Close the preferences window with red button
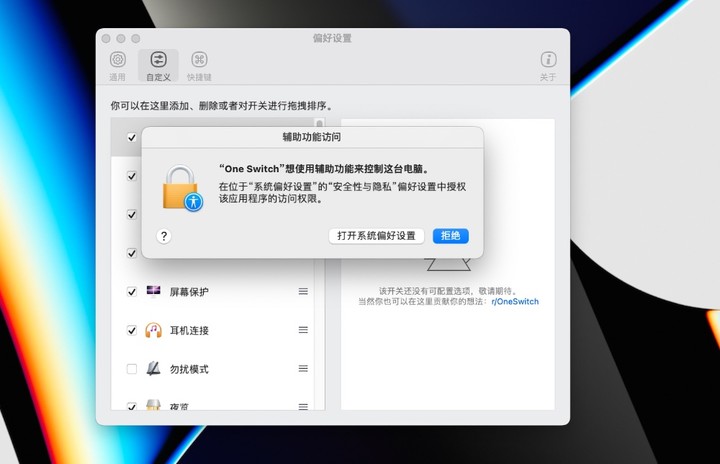Image resolution: width=720 pixels, height=464 pixels. (106, 39)
